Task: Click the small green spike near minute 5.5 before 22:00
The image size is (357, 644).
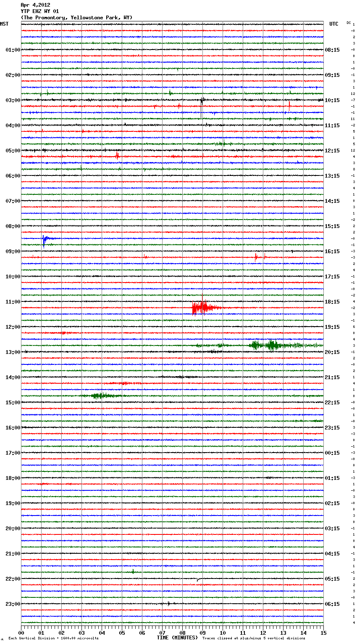Action: point(133,571)
